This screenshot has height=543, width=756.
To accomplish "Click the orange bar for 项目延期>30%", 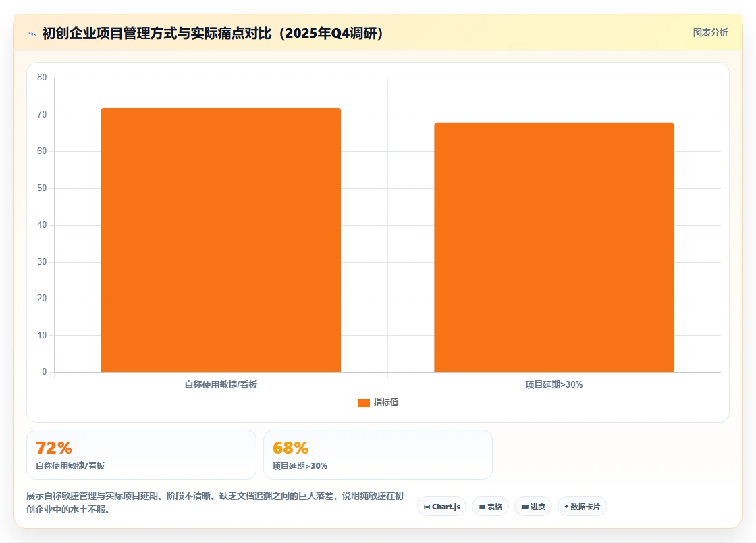I will click(x=554, y=247).
